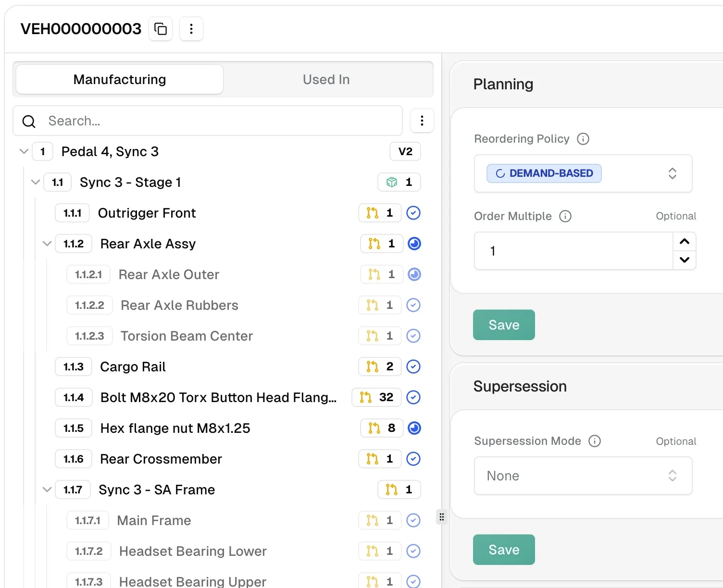Image resolution: width=723 pixels, height=588 pixels.
Task: Click the quantity badge on Sync 3 - SA Frame
Action: (399, 490)
